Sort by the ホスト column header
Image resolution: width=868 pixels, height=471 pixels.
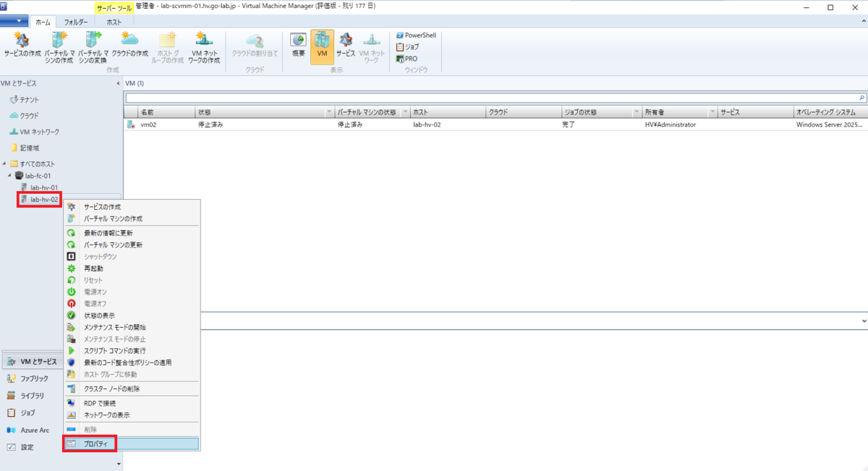click(x=447, y=113)
